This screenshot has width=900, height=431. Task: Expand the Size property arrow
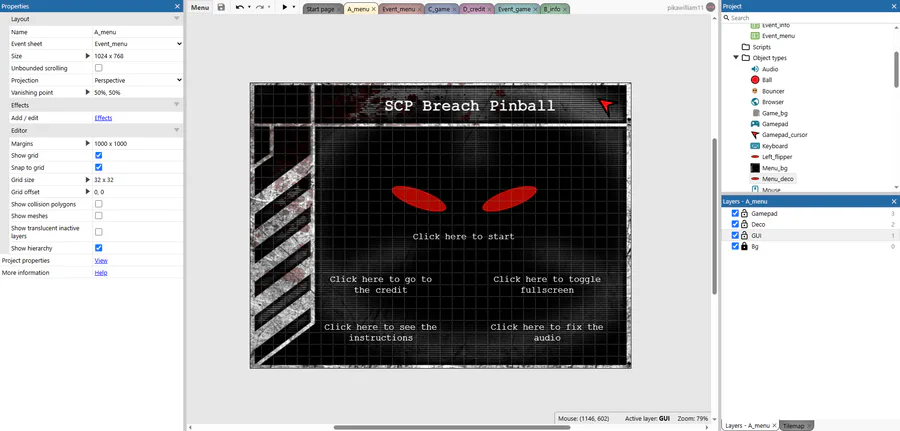(x=88, y=56)
